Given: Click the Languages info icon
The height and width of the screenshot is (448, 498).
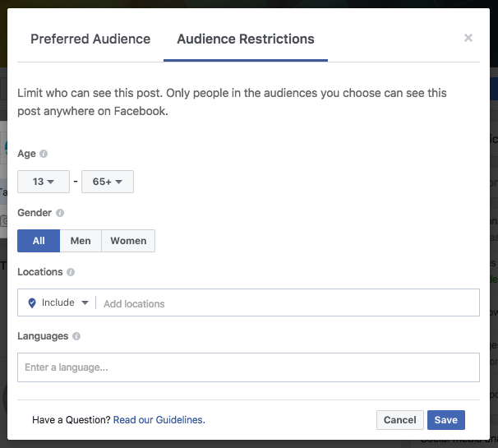Looking at the screenshot, I should 76,336.
